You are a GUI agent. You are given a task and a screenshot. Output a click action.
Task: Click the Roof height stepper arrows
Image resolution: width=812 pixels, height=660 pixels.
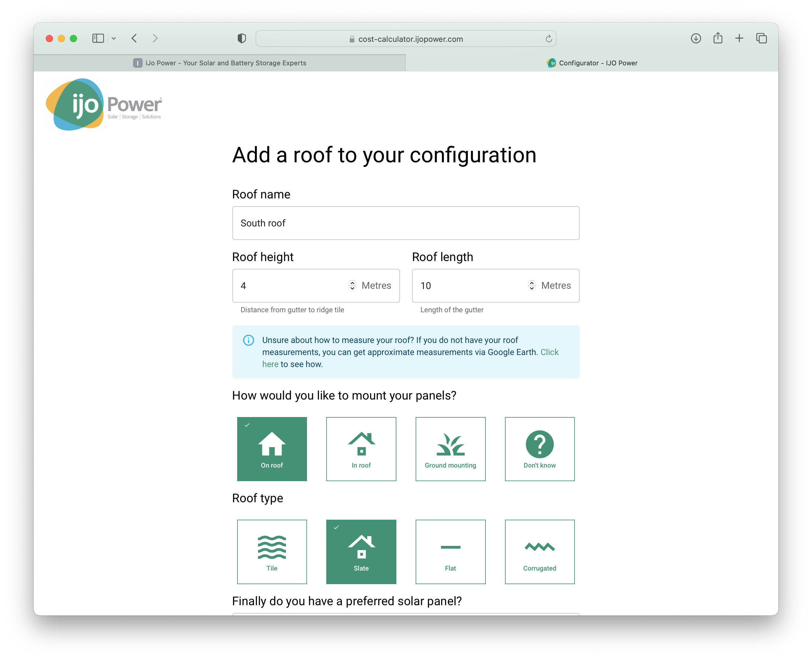tap(352, 285)
